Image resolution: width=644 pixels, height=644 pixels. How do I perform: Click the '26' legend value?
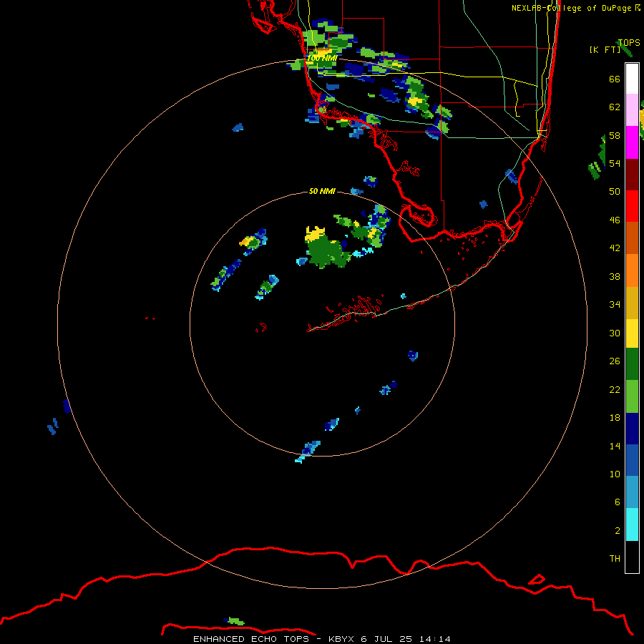point(615,361)
